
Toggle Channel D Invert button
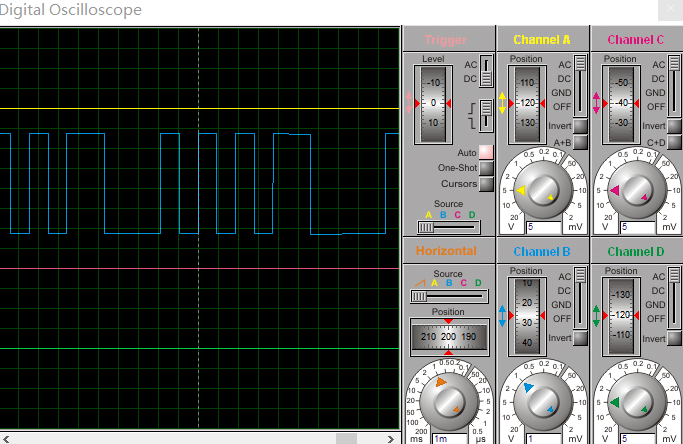click(674, 338)
